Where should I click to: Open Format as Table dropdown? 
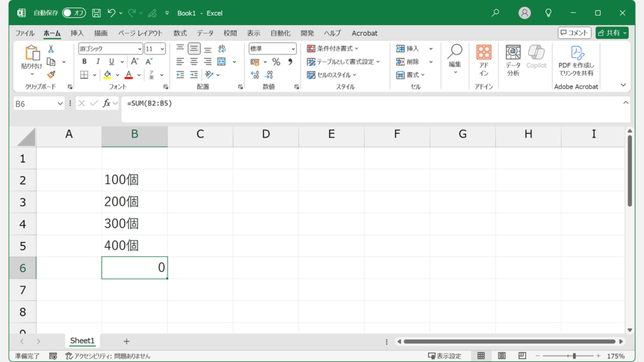click(x=343, y=62)
